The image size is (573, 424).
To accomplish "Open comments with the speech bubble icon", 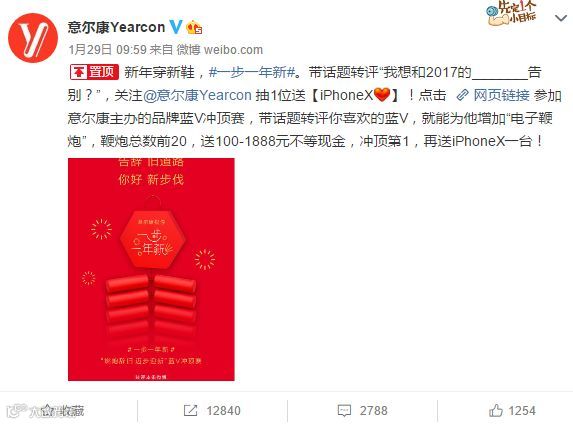I will pyautogui.click(x=344, y=410).
